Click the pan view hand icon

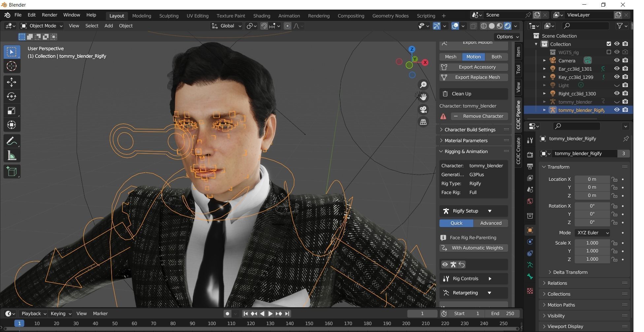click(423, 97)
